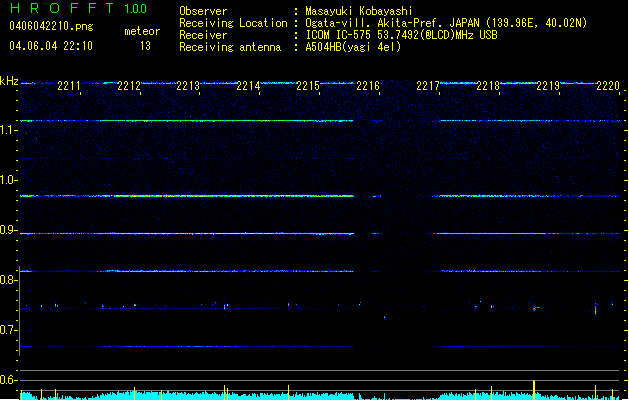The width and height of the screenshot is (629, 400).
Task: Jump to the 2215 time marker
Action: click(308, 87)
